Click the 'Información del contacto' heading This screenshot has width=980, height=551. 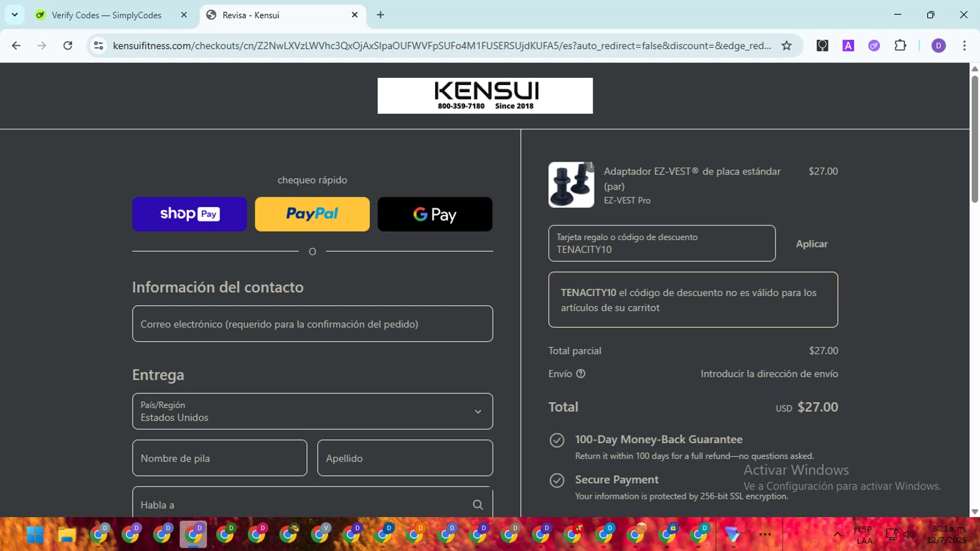[218, 287]
